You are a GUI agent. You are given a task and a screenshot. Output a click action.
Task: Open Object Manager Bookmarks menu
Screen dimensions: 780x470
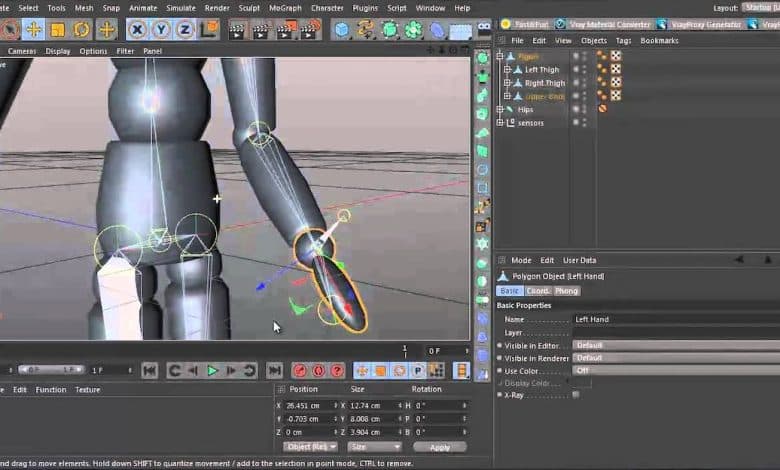click(x=659, y=40)
